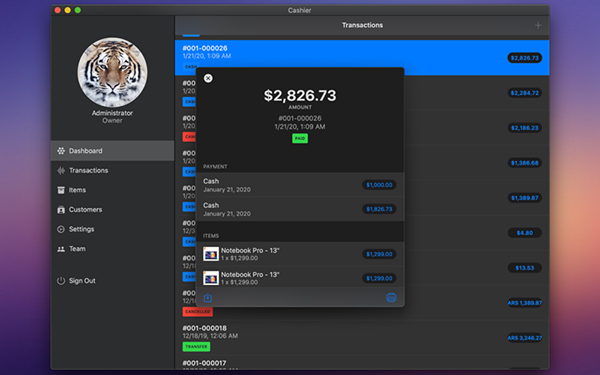Click the share icon in the popup footer
Viewport: 600px width, 375px height.
coord(208,298)
